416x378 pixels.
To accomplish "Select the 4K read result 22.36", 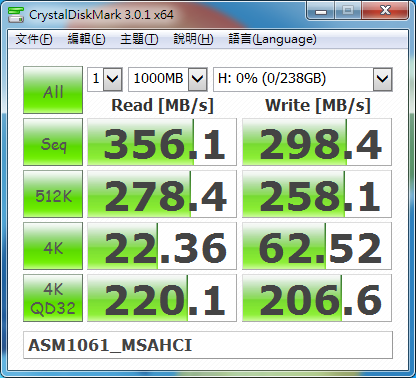I will [x=162, y=246].
